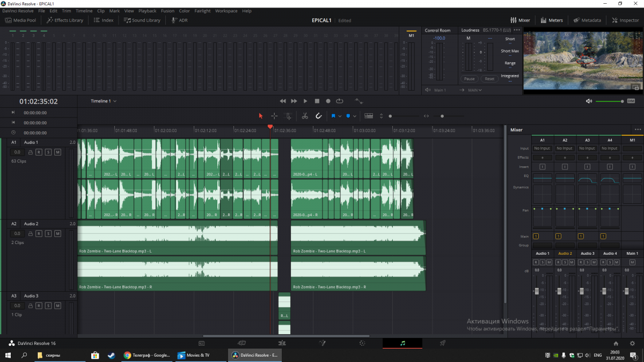Open the Playback menu
This screenshot has width=644, height=362.
[147, 11]
